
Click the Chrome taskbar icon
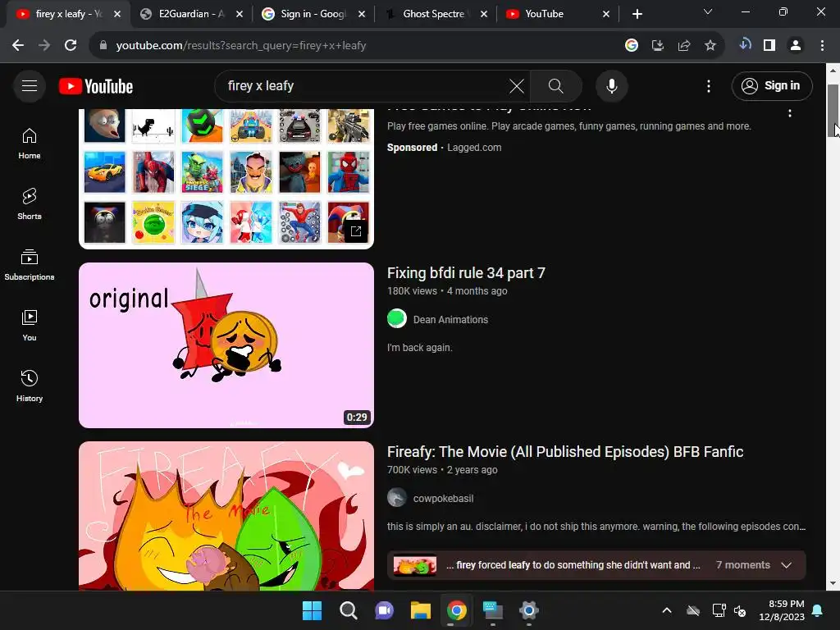click(457, 610)
